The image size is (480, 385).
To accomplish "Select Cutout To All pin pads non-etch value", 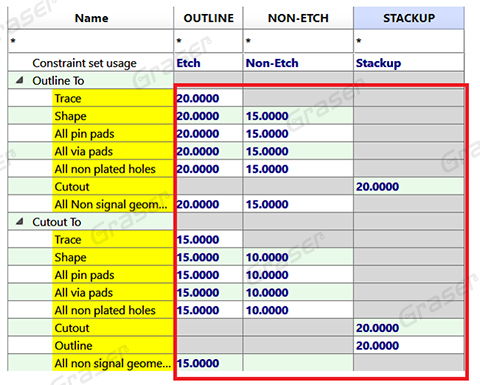I will click(x=298, y=275).
